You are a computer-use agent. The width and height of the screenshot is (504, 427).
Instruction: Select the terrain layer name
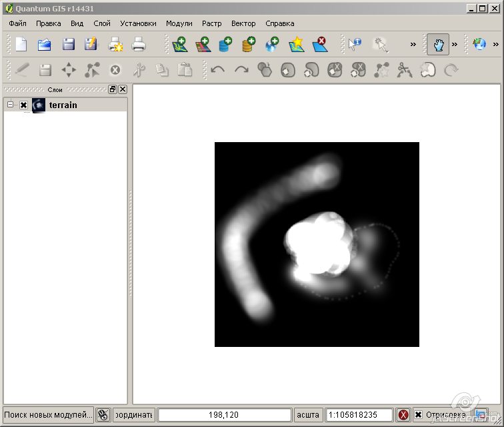(x=63, y=105)
